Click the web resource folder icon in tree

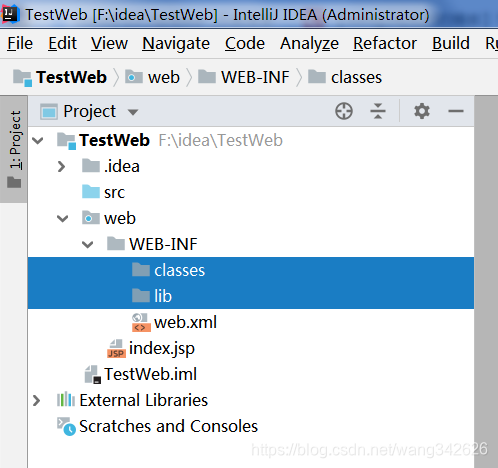pyautogui.click(x=91, y=218)
